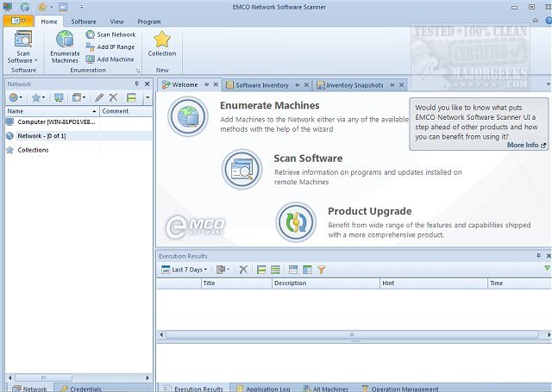Select the Collections tree node

78,150
